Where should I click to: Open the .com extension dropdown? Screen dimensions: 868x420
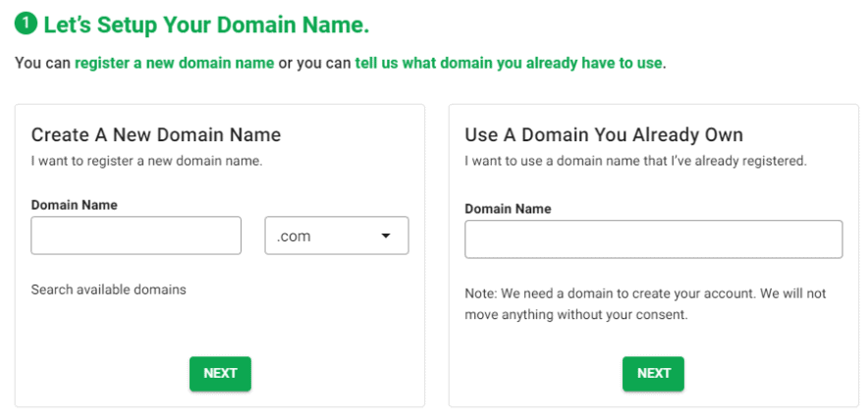(336, 236)
